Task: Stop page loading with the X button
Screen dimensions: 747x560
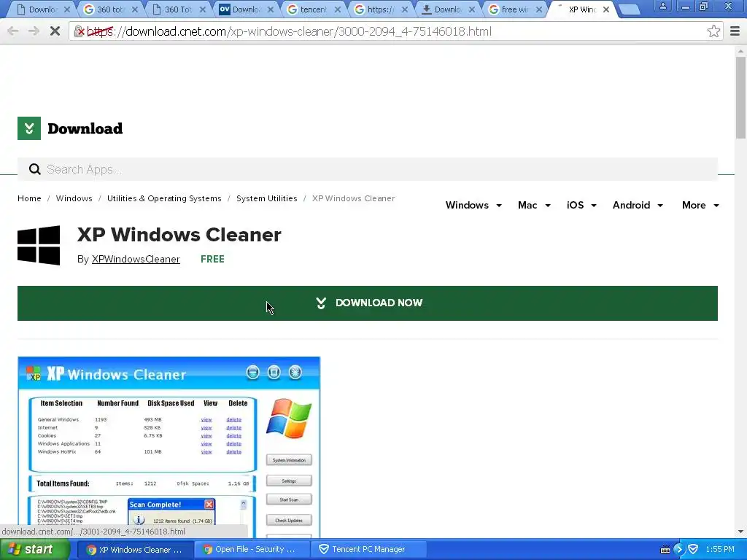Action: tap(55, 31)
